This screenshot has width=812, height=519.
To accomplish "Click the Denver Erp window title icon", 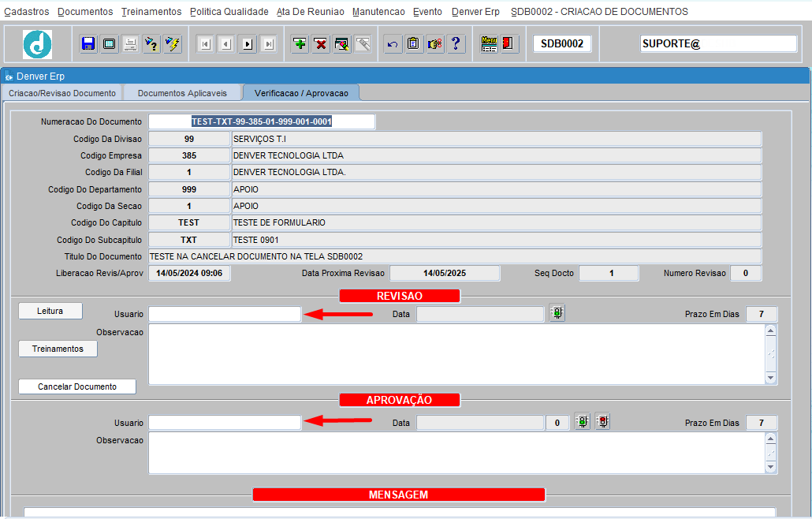I will 9,77.
